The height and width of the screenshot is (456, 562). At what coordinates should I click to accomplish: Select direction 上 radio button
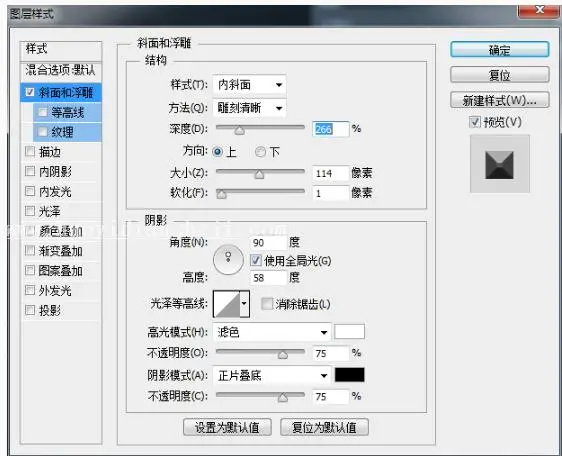click(x=217, y=152)
